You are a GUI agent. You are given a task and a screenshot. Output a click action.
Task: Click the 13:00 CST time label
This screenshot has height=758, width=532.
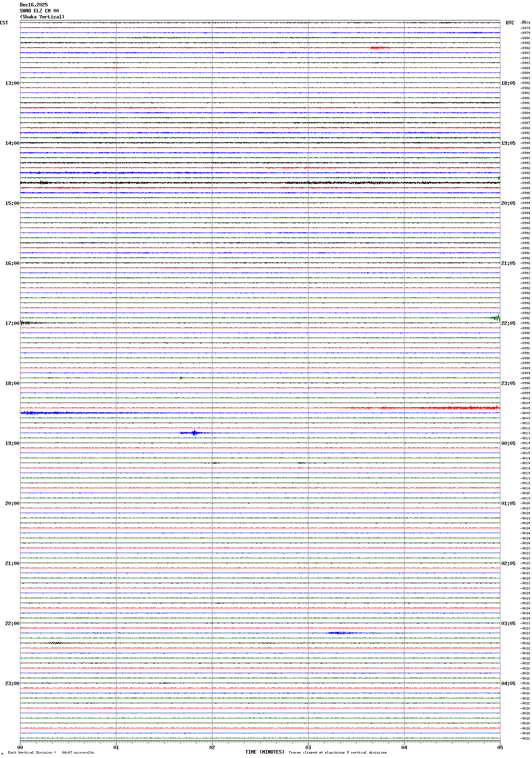tap(12, 83)
